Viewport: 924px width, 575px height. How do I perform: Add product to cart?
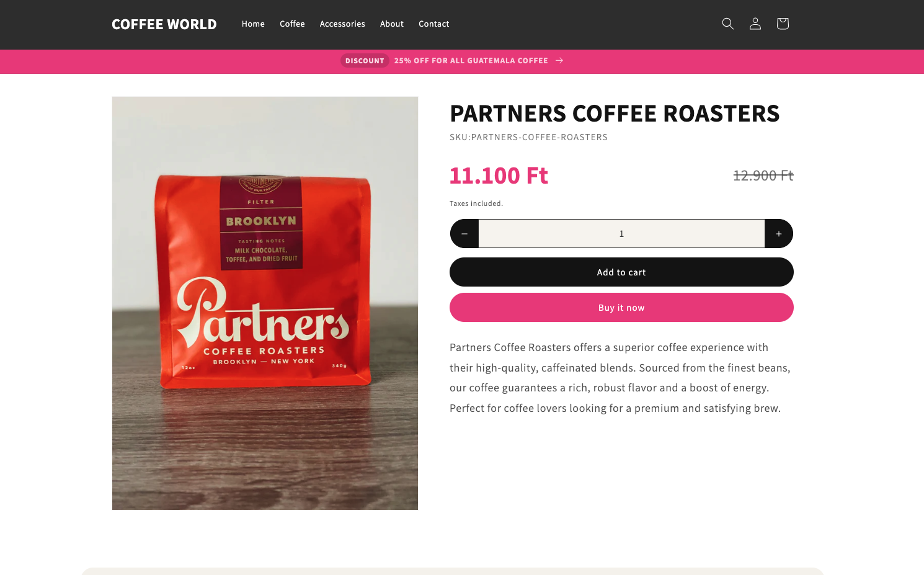pos(621,272)
